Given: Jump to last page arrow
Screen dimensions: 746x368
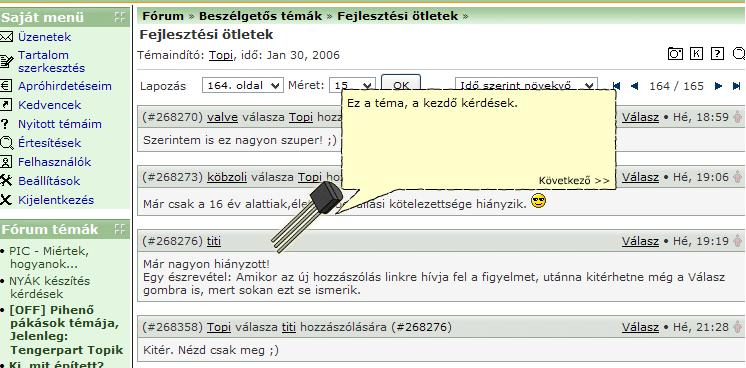Looking at the screenshot, I should coord(736,86).
